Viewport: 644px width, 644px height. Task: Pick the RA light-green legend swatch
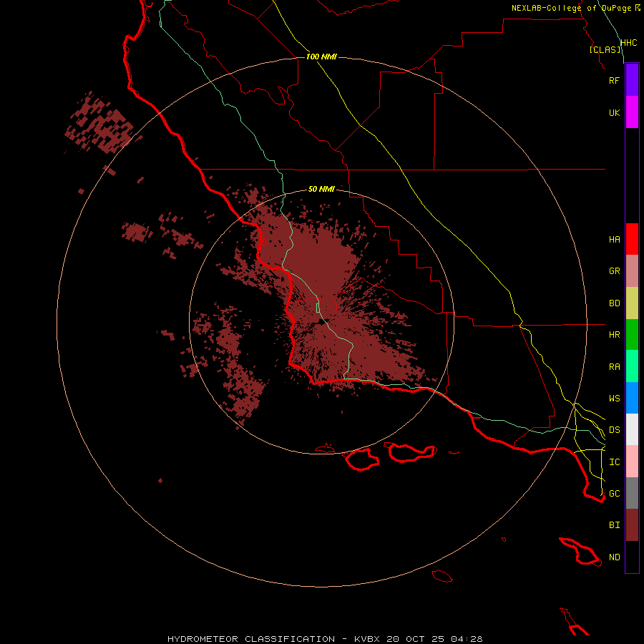(632, 366)
